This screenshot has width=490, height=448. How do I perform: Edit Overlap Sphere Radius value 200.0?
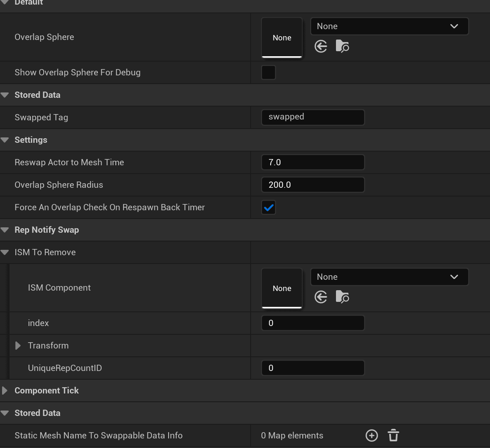[313, 185]
